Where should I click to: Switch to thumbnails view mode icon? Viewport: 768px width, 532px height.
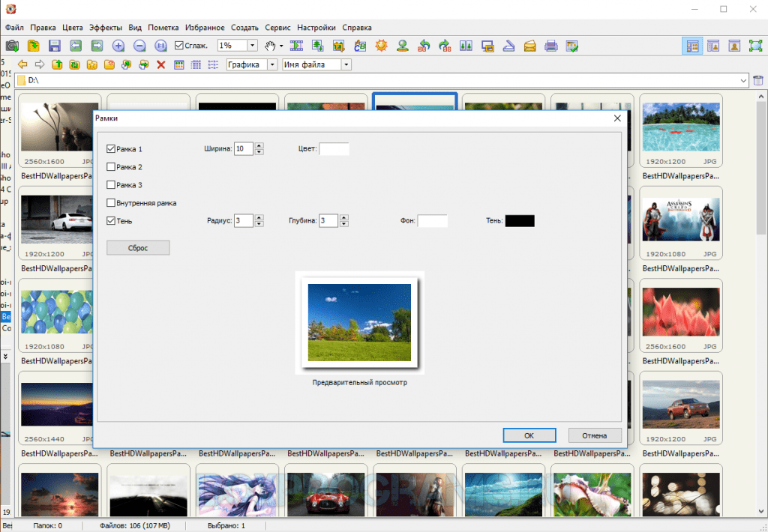[x=178, y=64]
